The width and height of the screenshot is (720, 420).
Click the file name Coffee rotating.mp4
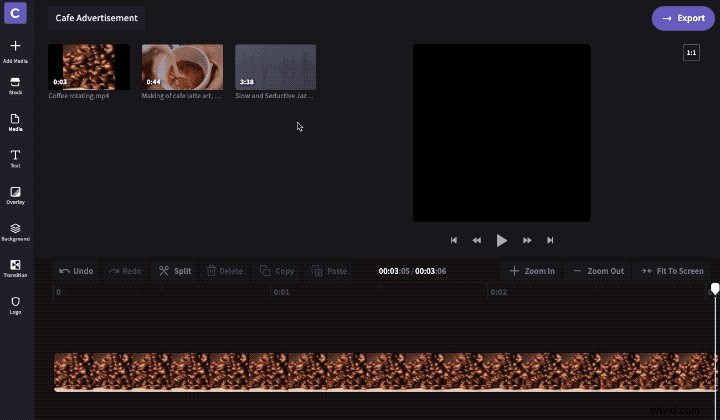point(79,96)
